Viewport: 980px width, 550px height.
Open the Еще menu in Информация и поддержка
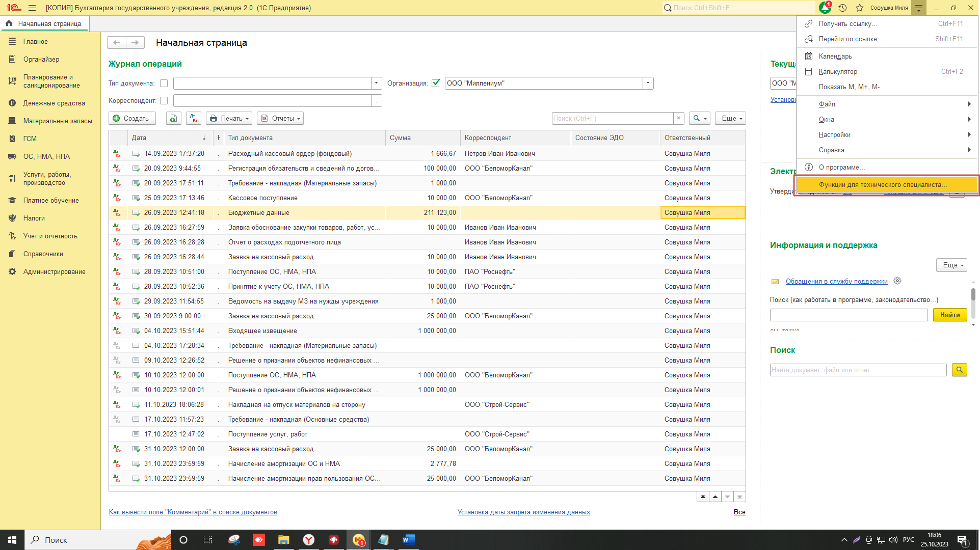click(951, 265)
